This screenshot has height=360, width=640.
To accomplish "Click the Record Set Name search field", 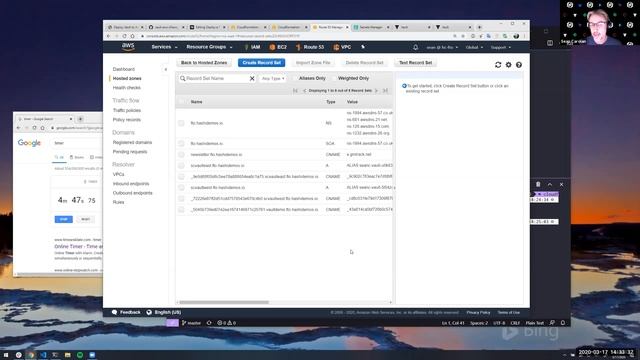I will (216, 78).
